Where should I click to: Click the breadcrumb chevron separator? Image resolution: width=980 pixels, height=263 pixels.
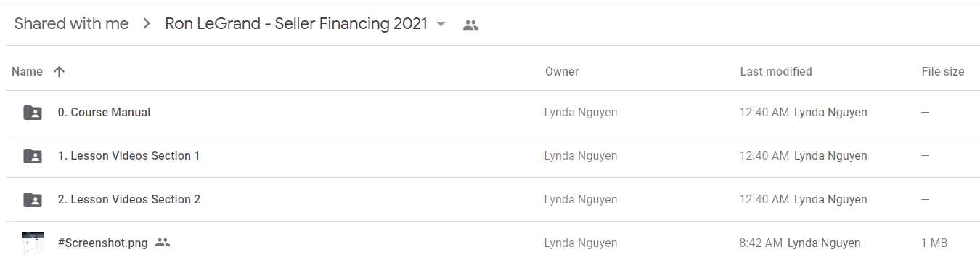(x=147, y=24)
